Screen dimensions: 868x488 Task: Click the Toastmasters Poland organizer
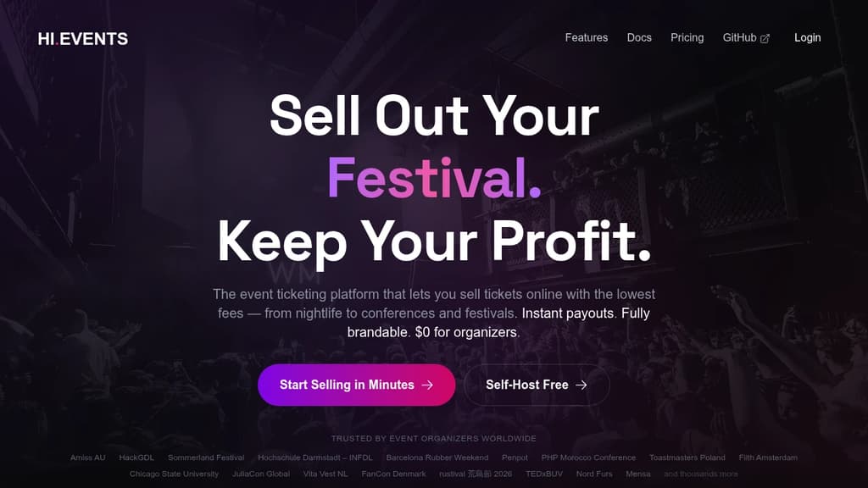click(687, 457)
